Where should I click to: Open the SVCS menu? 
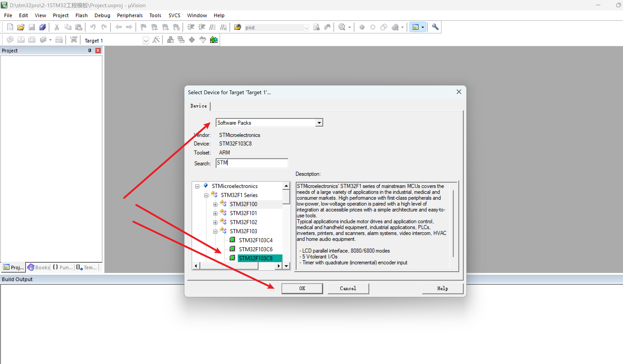coord(174,15)
